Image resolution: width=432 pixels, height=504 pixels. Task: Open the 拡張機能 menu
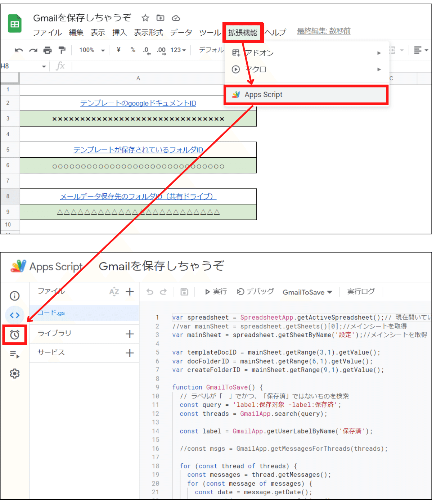click(243, 33)
